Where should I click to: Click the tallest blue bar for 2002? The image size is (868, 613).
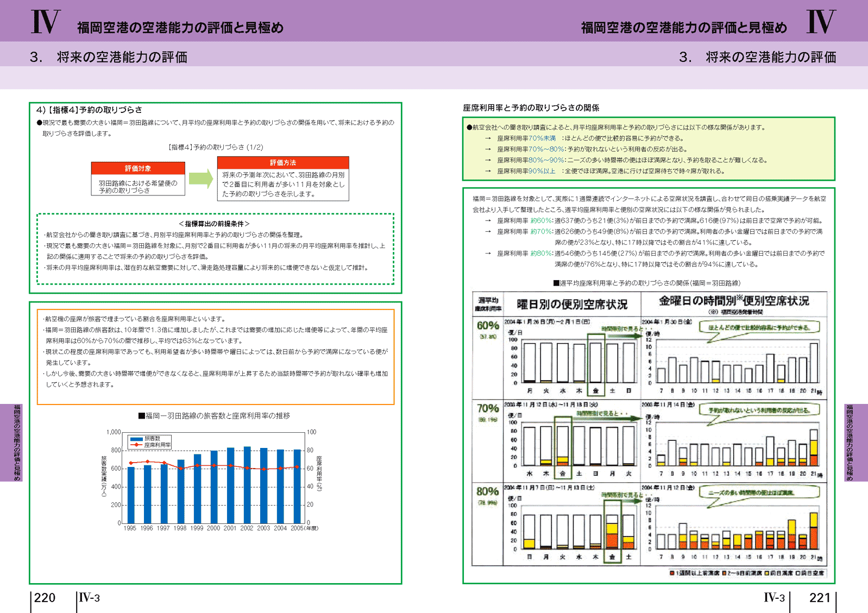coord(247,485)
